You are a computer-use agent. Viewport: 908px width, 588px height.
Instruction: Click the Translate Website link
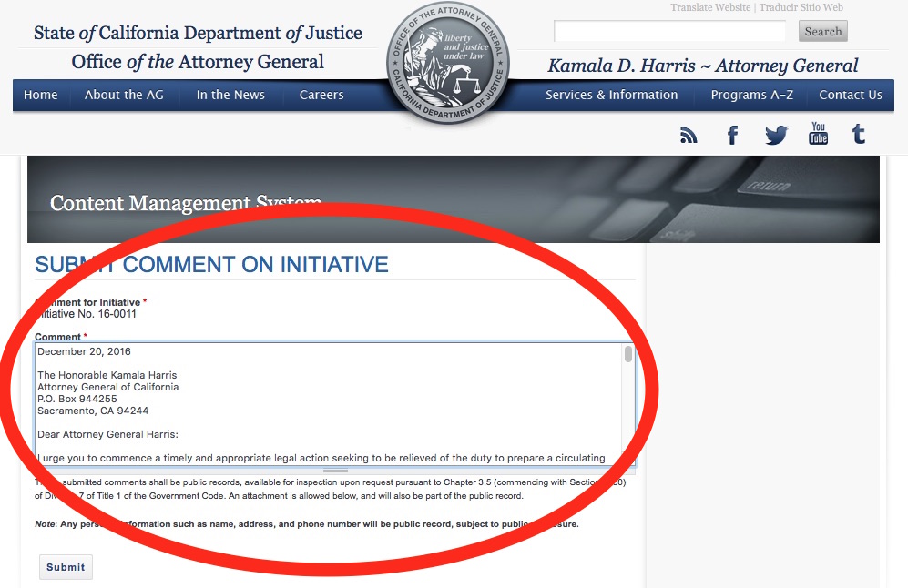pyautogui.click(x=710, y=7)
